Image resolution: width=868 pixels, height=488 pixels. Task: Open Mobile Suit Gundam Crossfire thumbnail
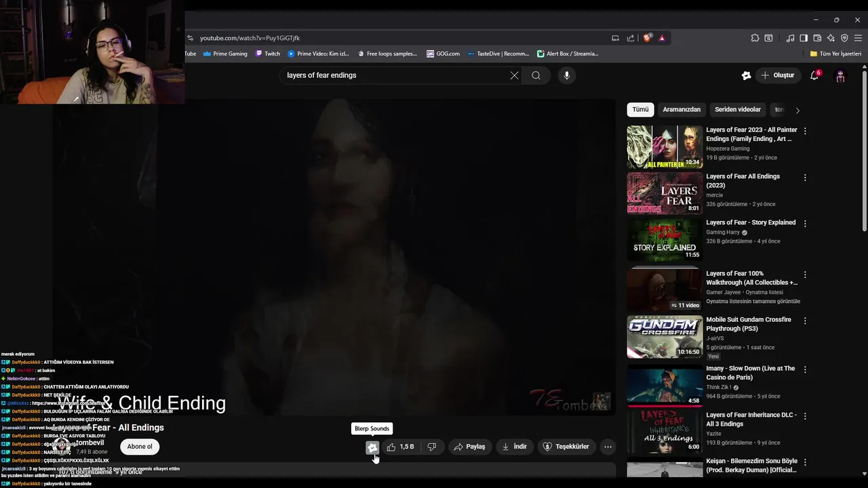click(x=665, y=337)
